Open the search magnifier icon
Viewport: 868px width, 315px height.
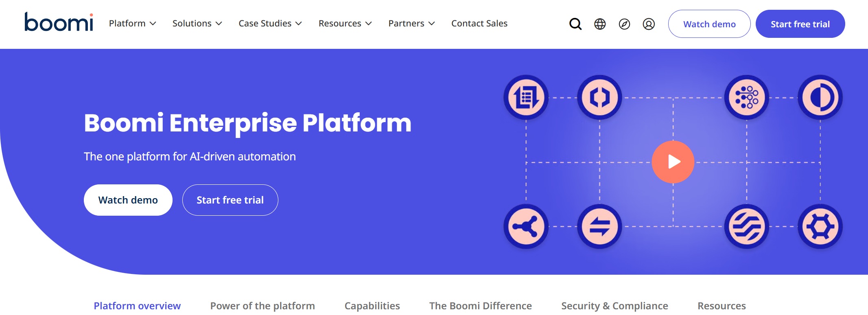[x=575, y=24]
